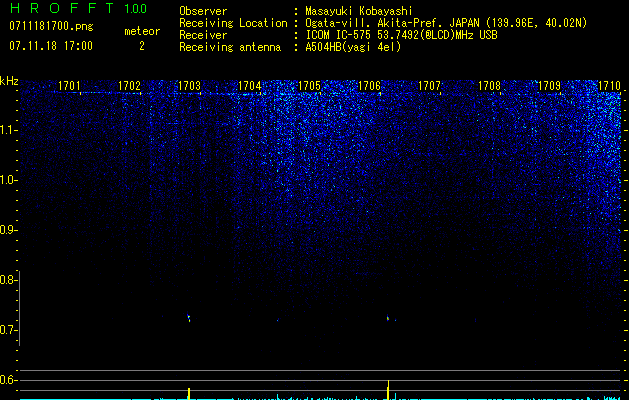Click the meteor count value 2
The height and width of the screenshot is (400, 629).
(x=142, y=46)
